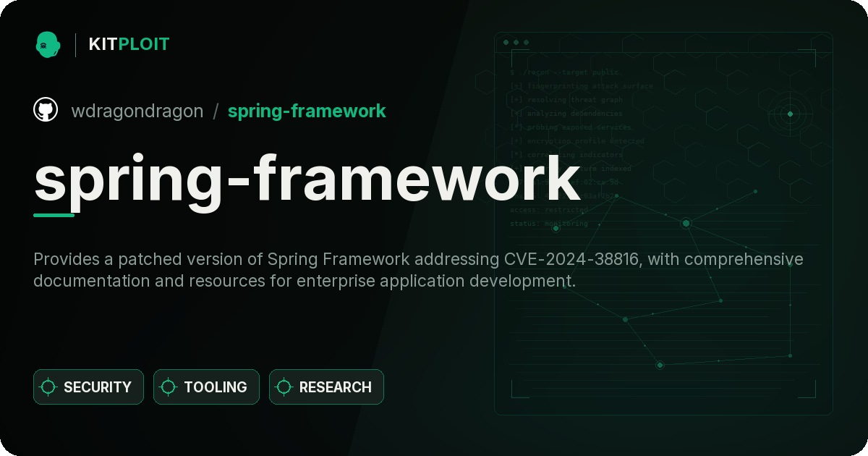Open the wdragondragon owner name
This screenshot has width=868, height=456.
pos(137,111)
